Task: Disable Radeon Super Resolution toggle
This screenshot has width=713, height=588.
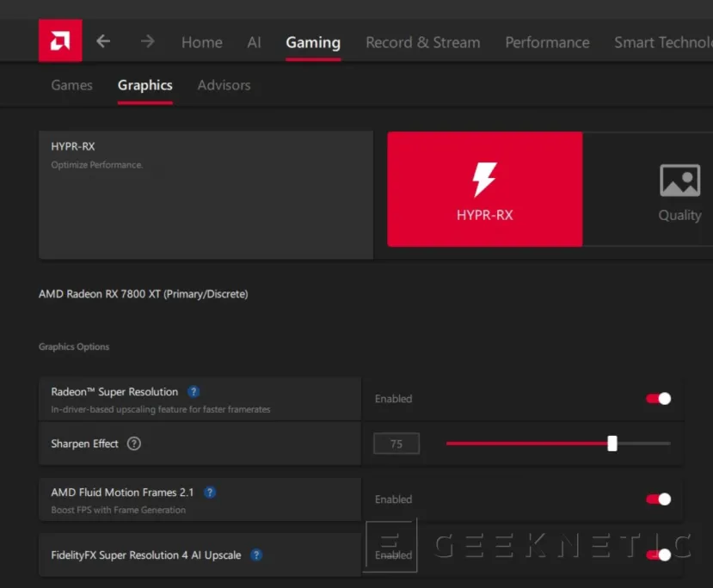Action: pyautogui.click(x=659, y=399)
